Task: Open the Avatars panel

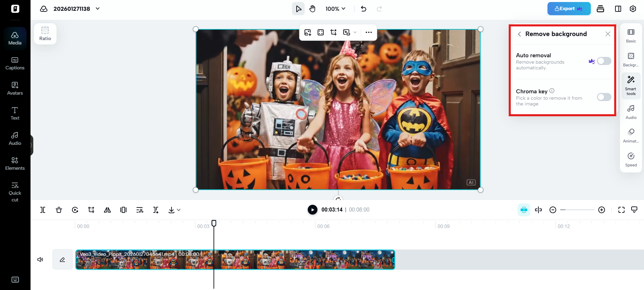Action: pos(15,89)
